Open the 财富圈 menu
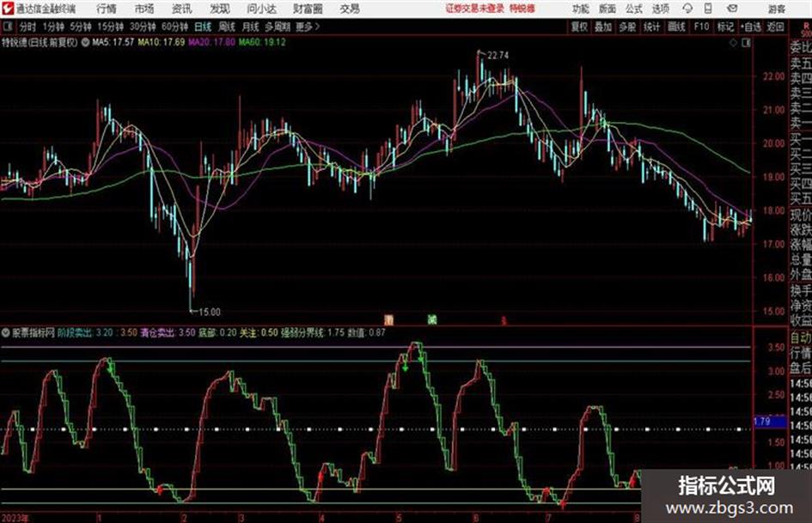The image size is (812, 523). tap(308, 9)
